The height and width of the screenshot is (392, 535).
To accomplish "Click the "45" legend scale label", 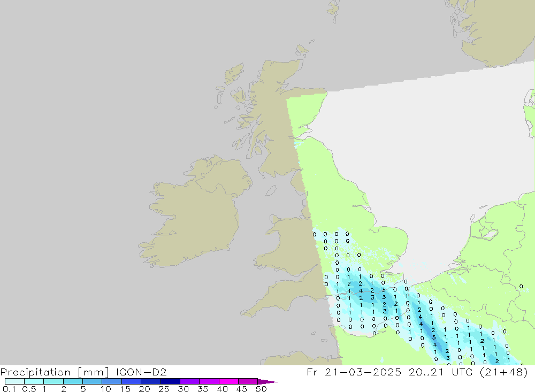I will click(x=242, y=389).
